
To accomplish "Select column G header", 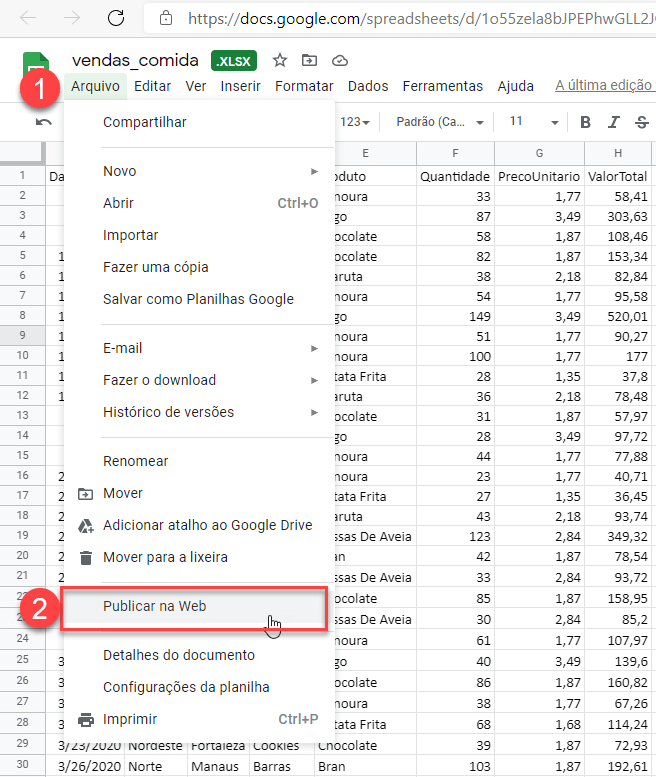I will [539, 154].
